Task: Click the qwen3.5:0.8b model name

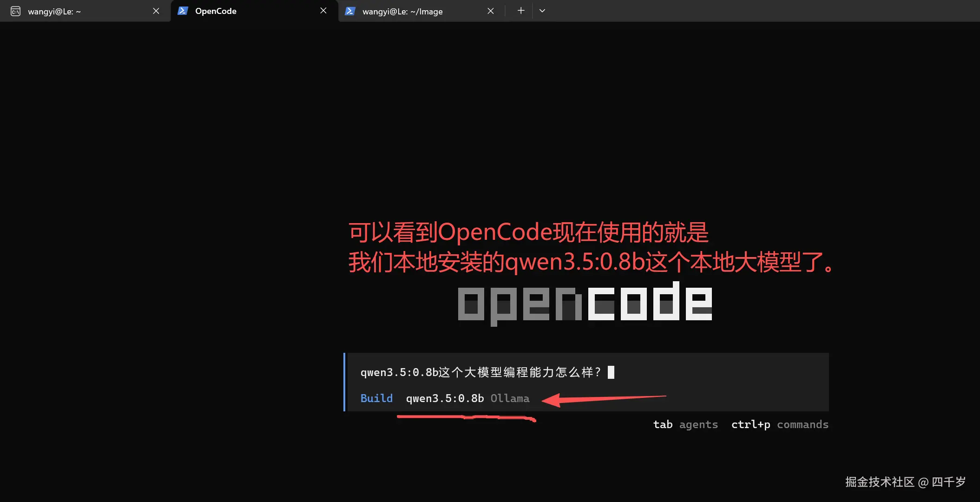Action: point(444,398)
